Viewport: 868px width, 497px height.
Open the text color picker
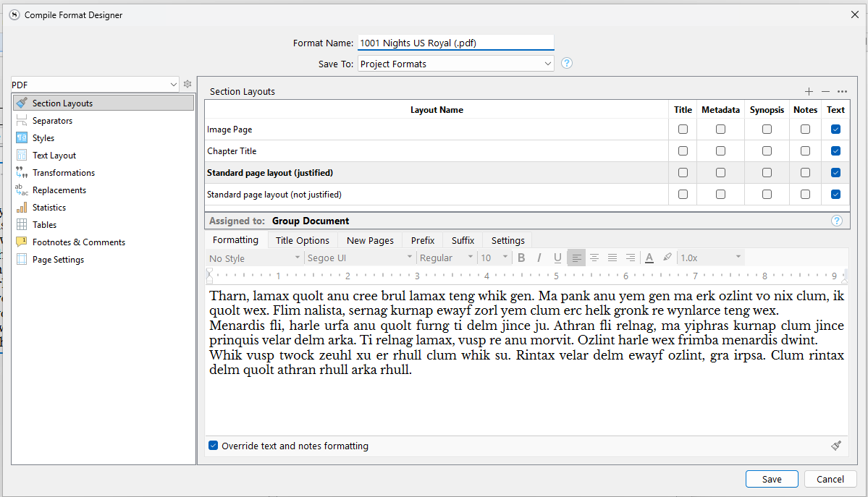click(649, 258)
